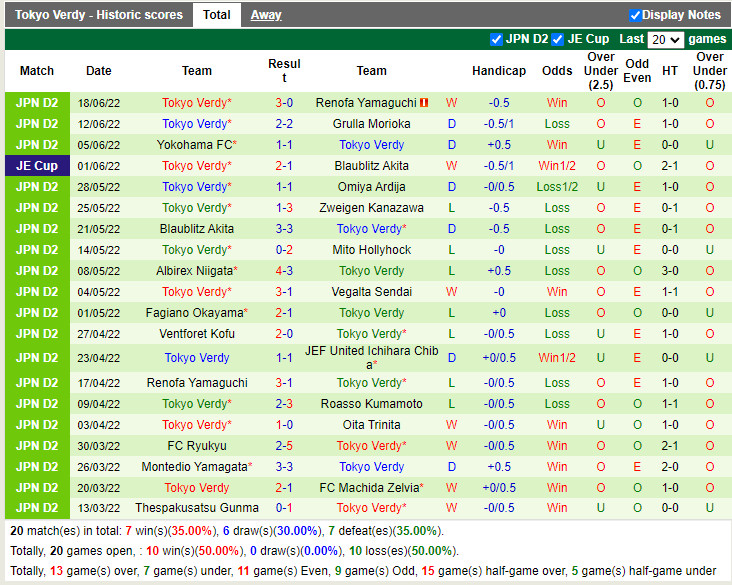Click the 3-0 score against Renofa Yamaguchi
Screen dimensions: 732x585
pyautogui.click(x=284, y=103)
